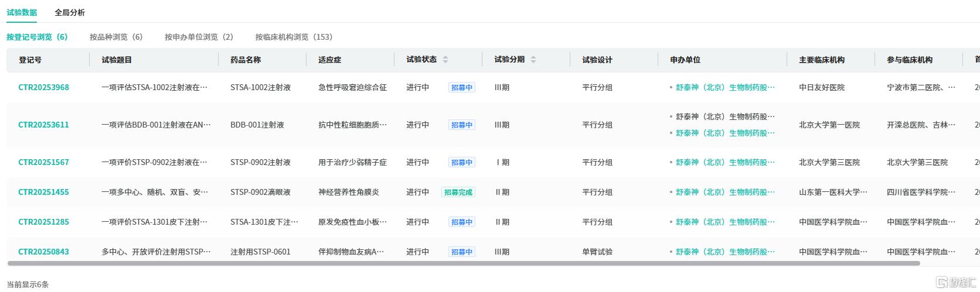Select drug name STSP-0902注射液
980x292 pixels.
click(x=260, y=162)
